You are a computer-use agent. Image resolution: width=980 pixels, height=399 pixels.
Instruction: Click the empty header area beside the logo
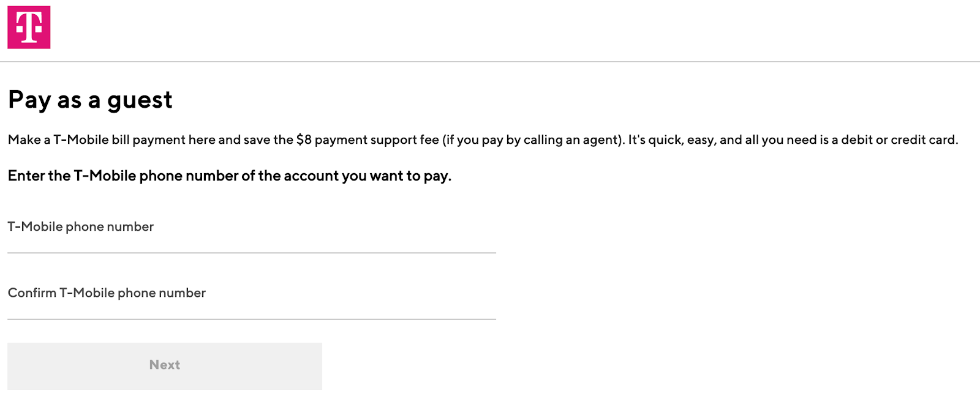[490, 31]
